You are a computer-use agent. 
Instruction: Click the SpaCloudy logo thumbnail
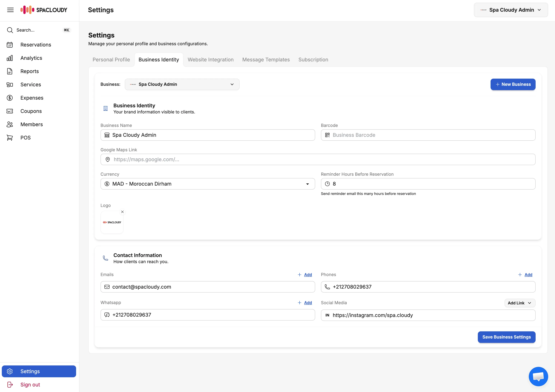coord(112,222)
